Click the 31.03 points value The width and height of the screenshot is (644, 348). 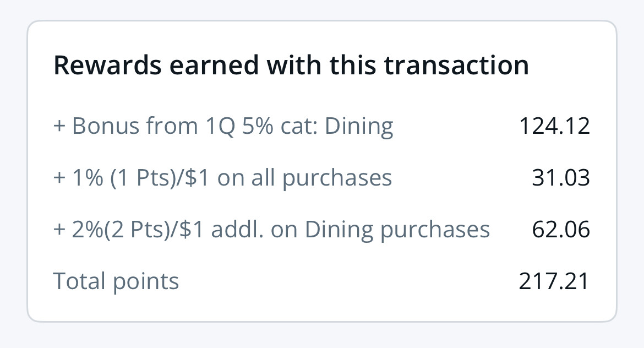[x=561, y=178]
